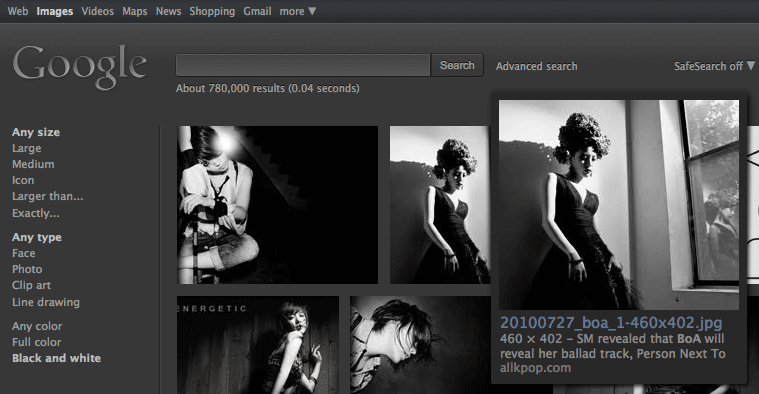Image resolution: width=759 pixels, height=394 pixels.
Task: Filter images by Photo type
Action: coord(27,269)
